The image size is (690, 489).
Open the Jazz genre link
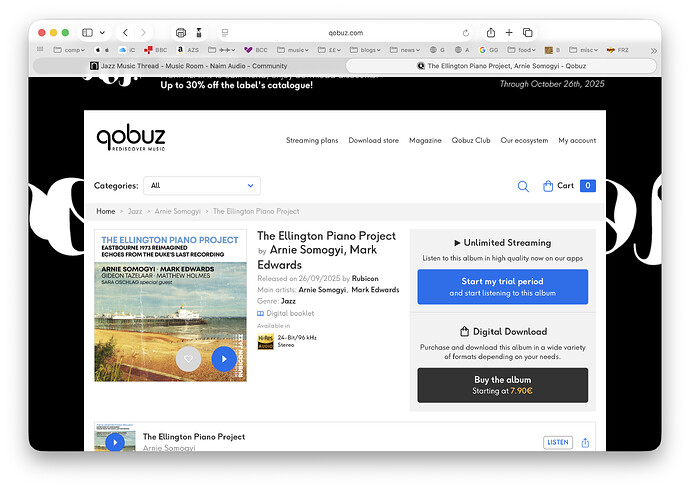[288, 301]
